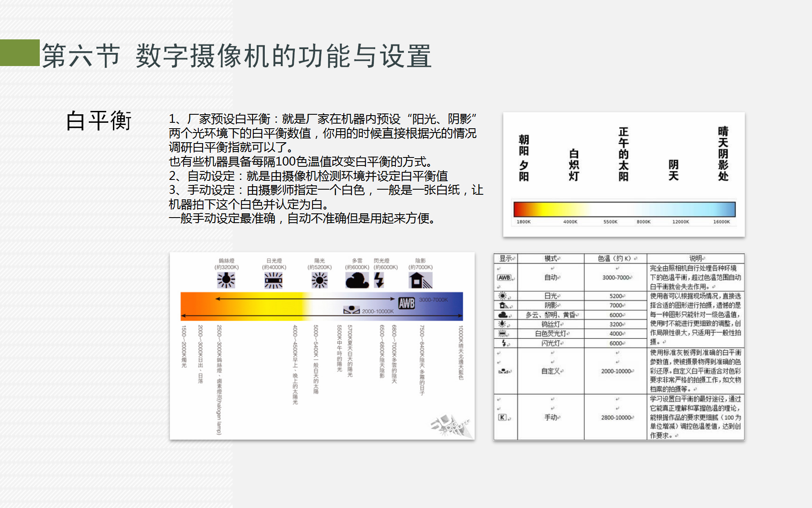Click the flash lightning icon in the color chart

379,280
